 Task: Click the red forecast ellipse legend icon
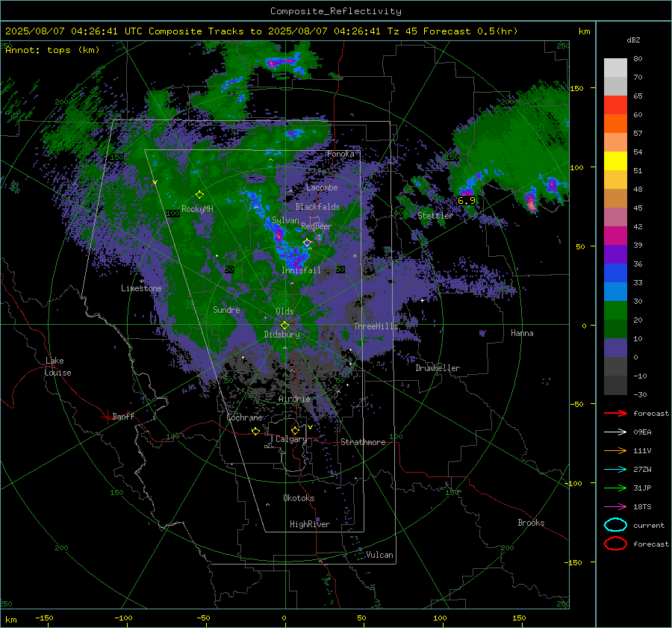[x=615, y=544]
